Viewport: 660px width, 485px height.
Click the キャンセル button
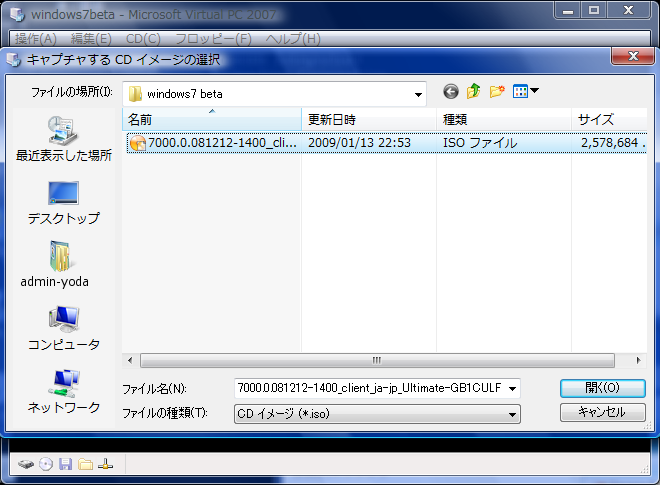602,412
